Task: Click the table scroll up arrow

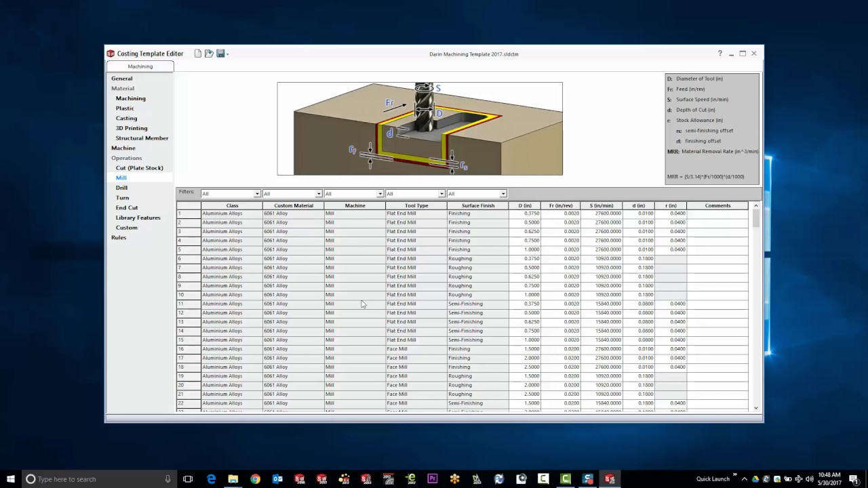Action: [755, 205]
